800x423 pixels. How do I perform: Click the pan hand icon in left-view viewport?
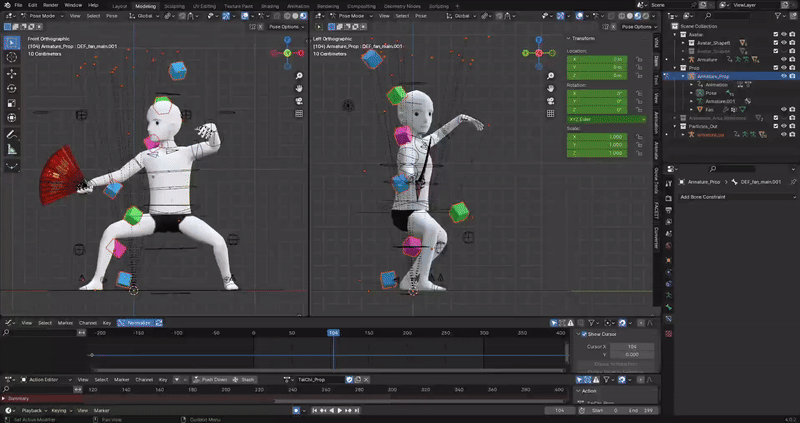[550, 88]
